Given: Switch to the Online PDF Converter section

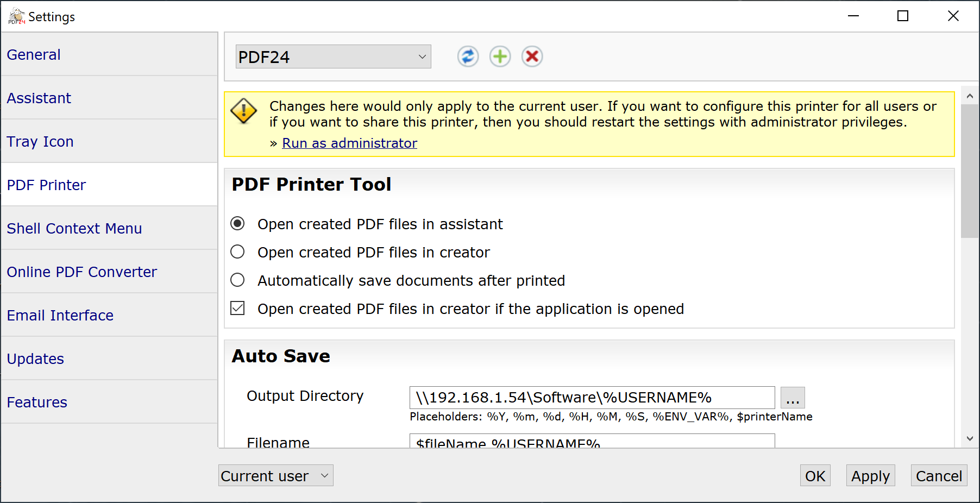Looking at the screenshot, I should tap(81, 272).
